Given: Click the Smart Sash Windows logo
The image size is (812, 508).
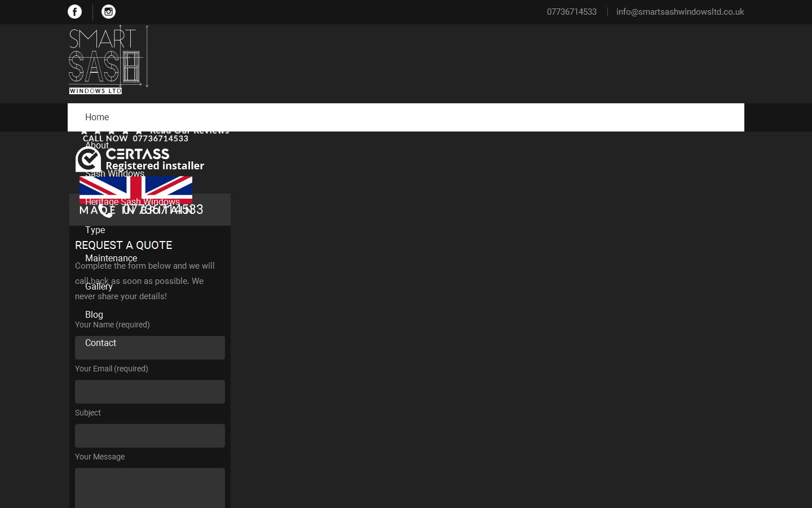Looking at the screenshot, I should [x=108, y=59].
